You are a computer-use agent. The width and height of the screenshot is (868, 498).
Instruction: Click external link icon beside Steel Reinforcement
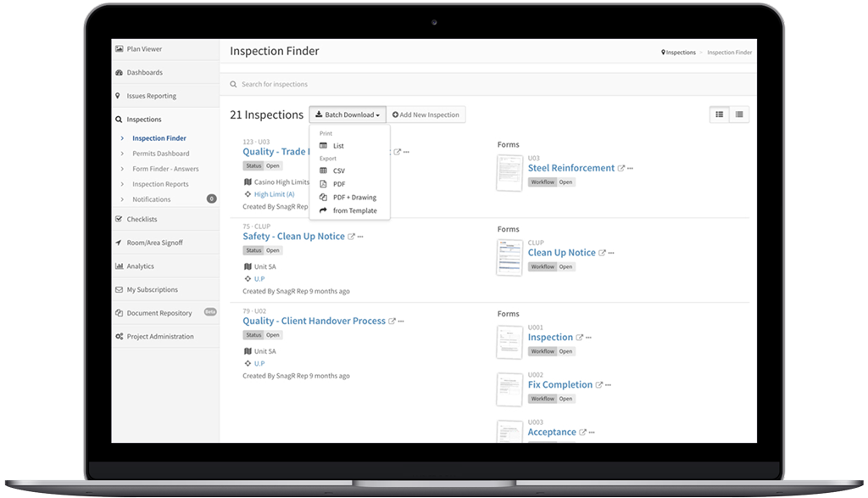point(621,169)
